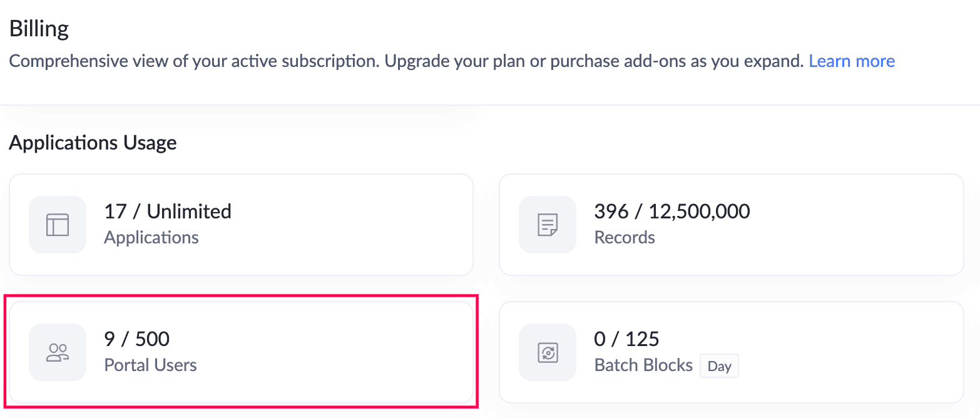Viewport: 980px width, 418px height.
Task: Click the Records document icon
Action: click(x=548, y=225)
